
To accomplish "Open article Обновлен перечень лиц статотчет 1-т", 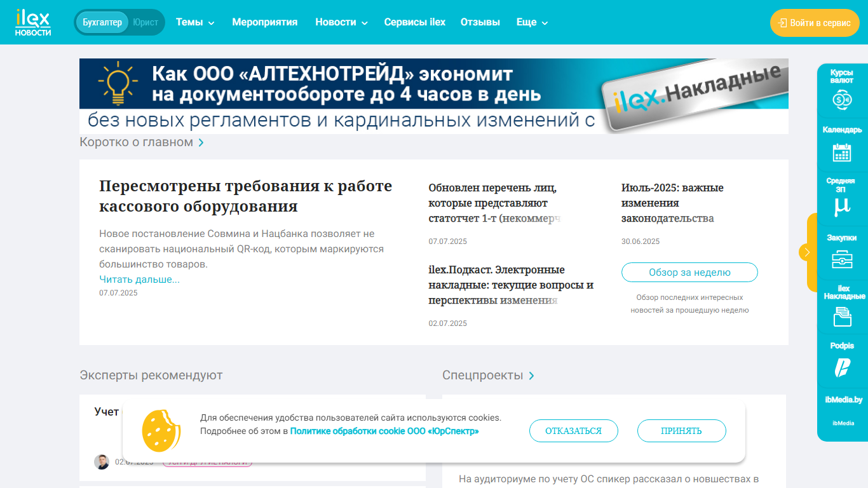I will click(x=496, y=203).
